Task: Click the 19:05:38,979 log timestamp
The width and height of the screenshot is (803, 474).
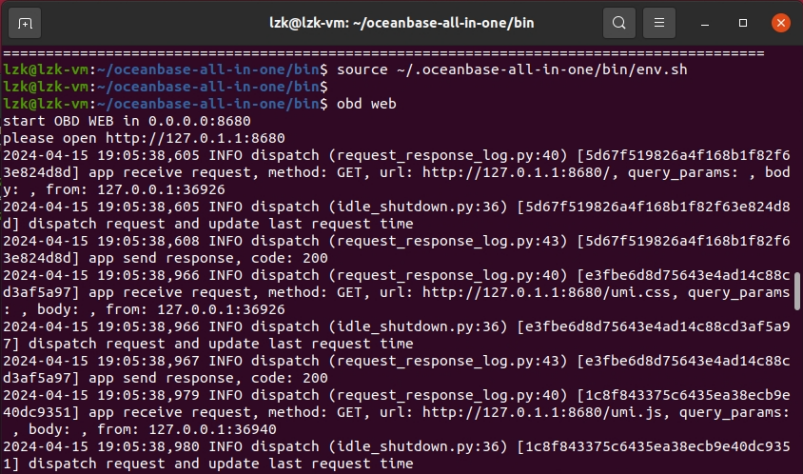Action: (x=148, y=395)
